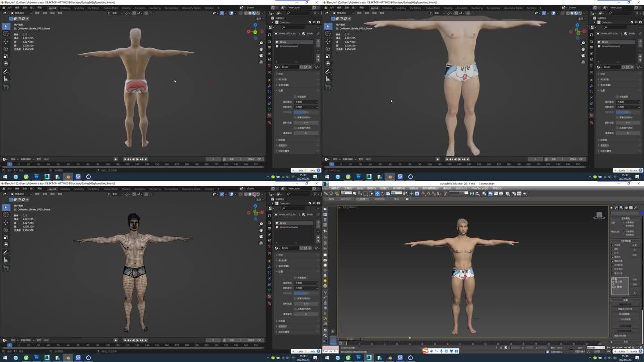
Task: Toggle screen space refraction checkbox in top-left Blender
Action: click(x=295, y=118)
